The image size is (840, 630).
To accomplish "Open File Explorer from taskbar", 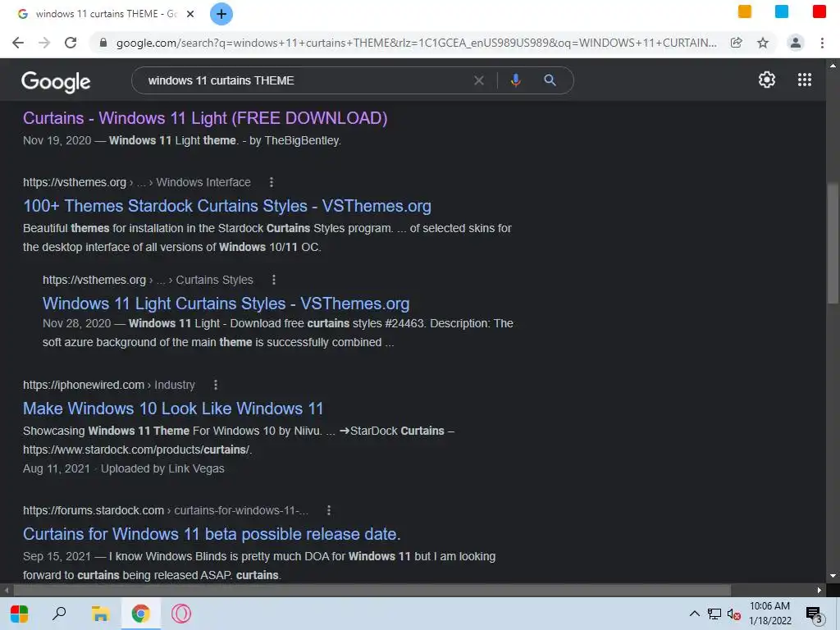I will click(x=100, y=614).
